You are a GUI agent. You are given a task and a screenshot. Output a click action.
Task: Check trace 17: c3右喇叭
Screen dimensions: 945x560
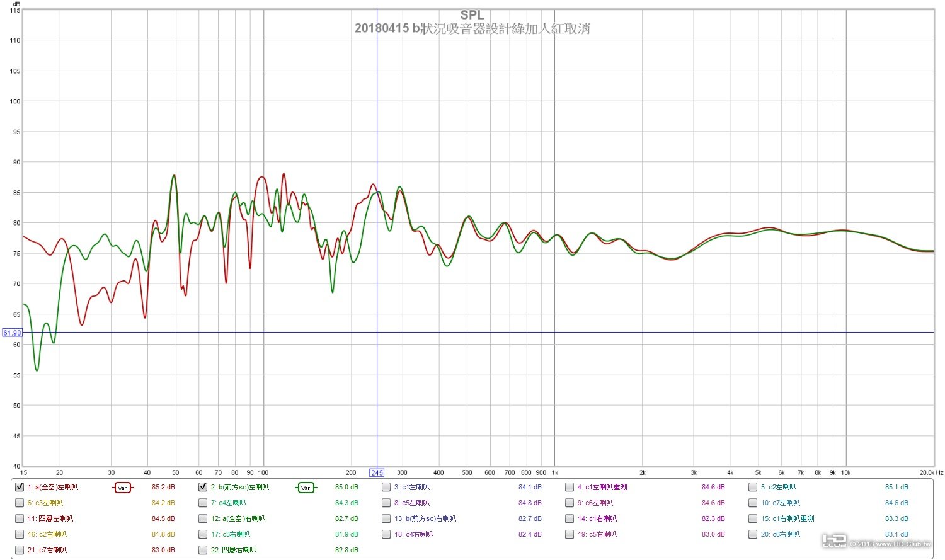203,534
